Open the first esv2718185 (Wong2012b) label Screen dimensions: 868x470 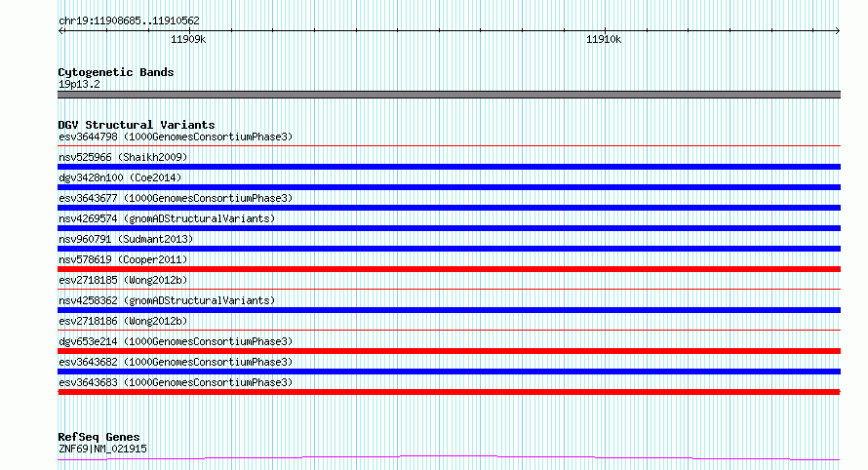point(123,280)
